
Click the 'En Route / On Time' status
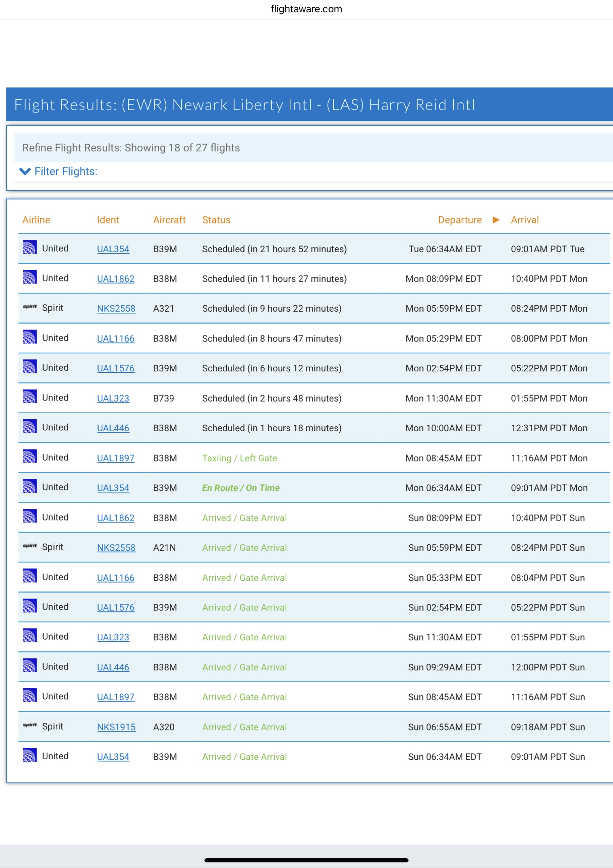[241, 488]
